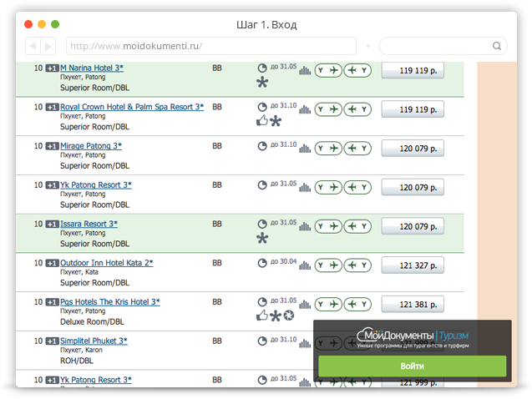Select the return flight icon for Mirage Patong
532x399 pixels.
tap(358, 149)
